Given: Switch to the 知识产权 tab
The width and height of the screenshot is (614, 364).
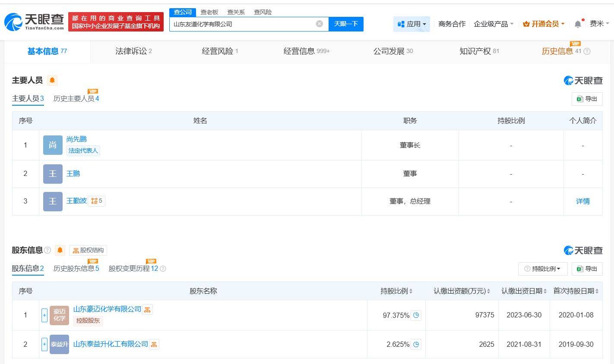Looking at the screenshot, I should (x=478, y=51).
